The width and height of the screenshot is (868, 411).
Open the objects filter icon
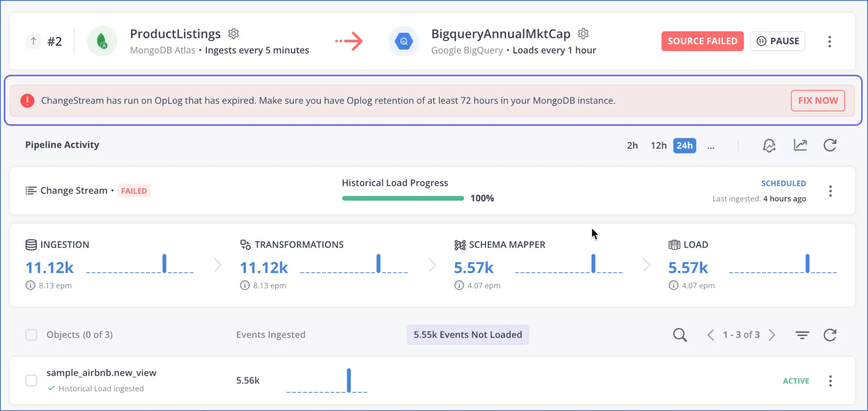click(802, 335)
